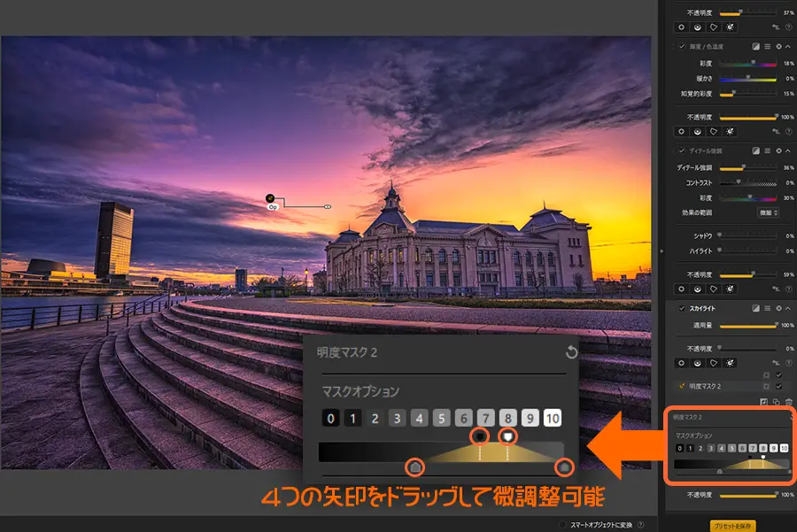Select the control point on the sky

[270, 198]
